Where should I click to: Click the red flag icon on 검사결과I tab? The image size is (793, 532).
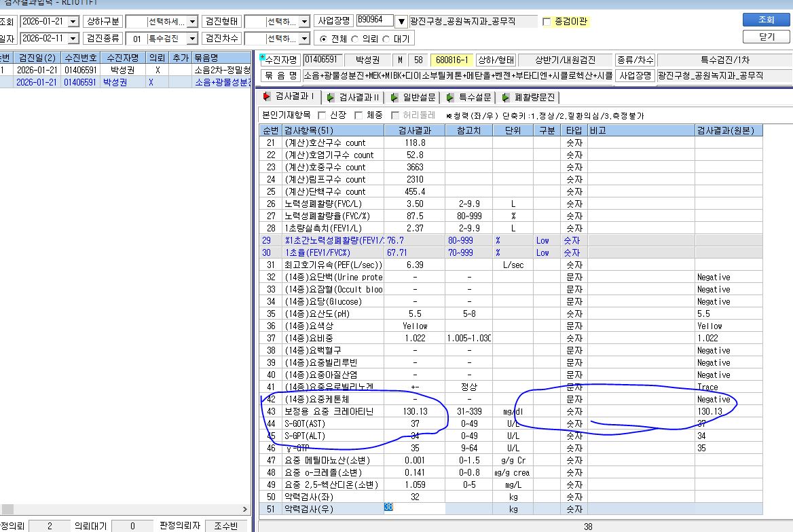(x=267, y=96)
